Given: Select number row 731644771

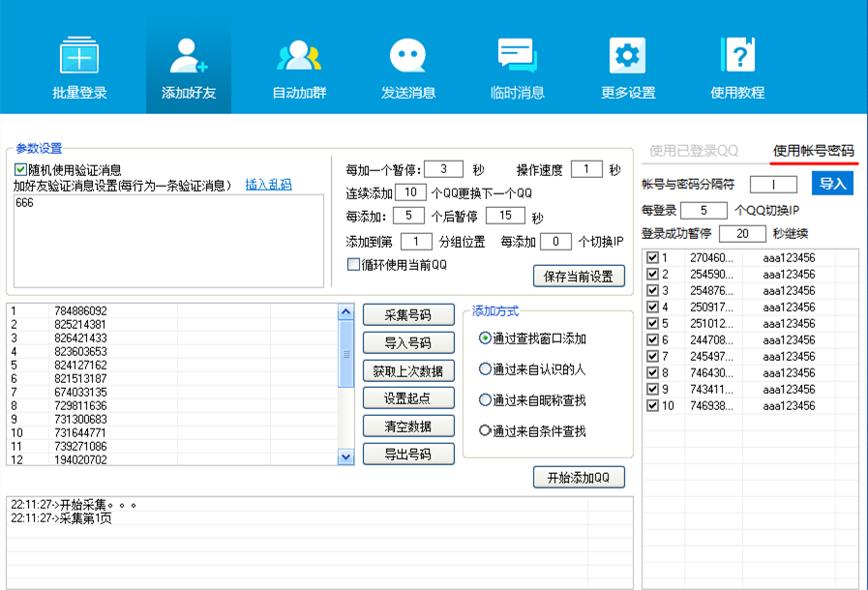Looking at the screenshot, I should (x=171, y=432).
